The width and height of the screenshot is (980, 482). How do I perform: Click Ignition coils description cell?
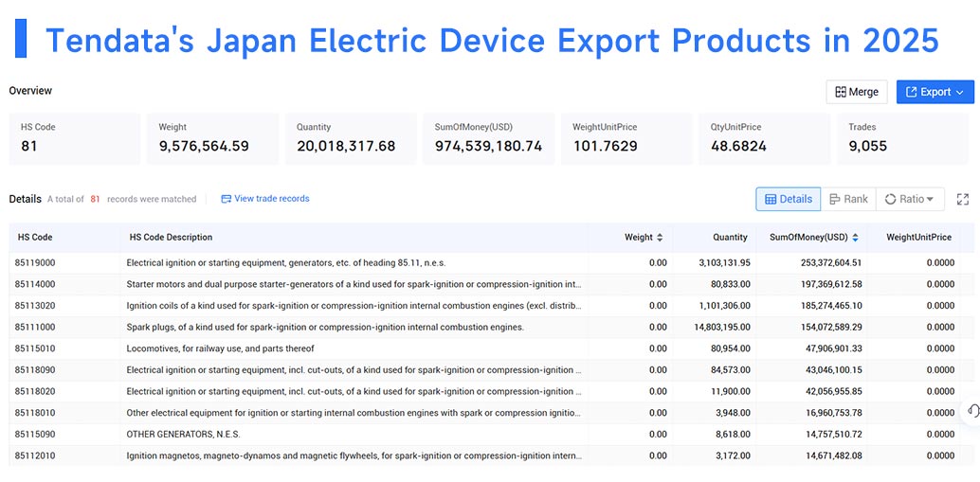tap(354, 306)
